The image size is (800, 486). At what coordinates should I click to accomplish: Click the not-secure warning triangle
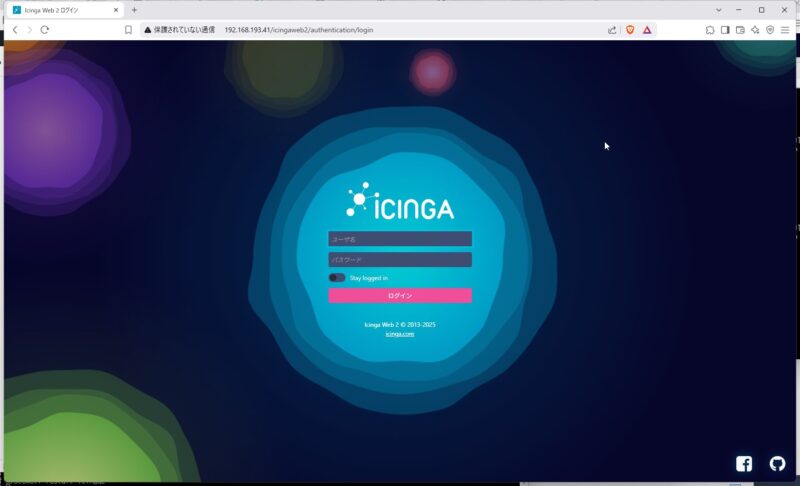pos(147,30)
